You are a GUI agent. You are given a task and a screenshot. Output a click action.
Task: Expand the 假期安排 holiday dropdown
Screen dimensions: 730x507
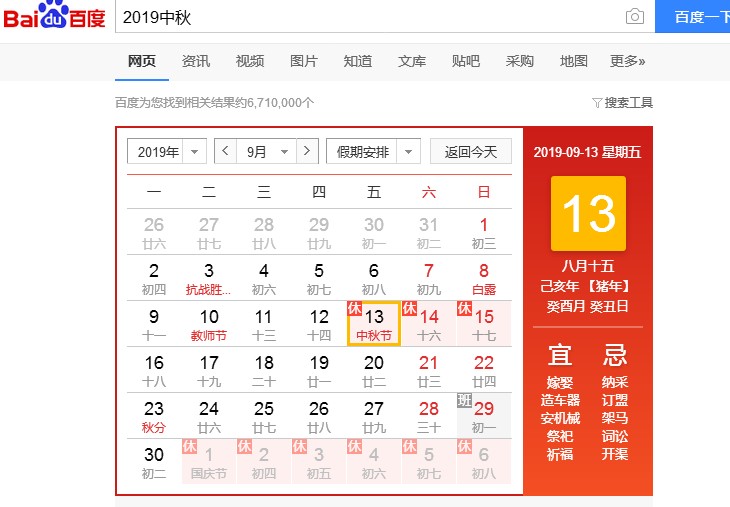[x=373, y=152]
